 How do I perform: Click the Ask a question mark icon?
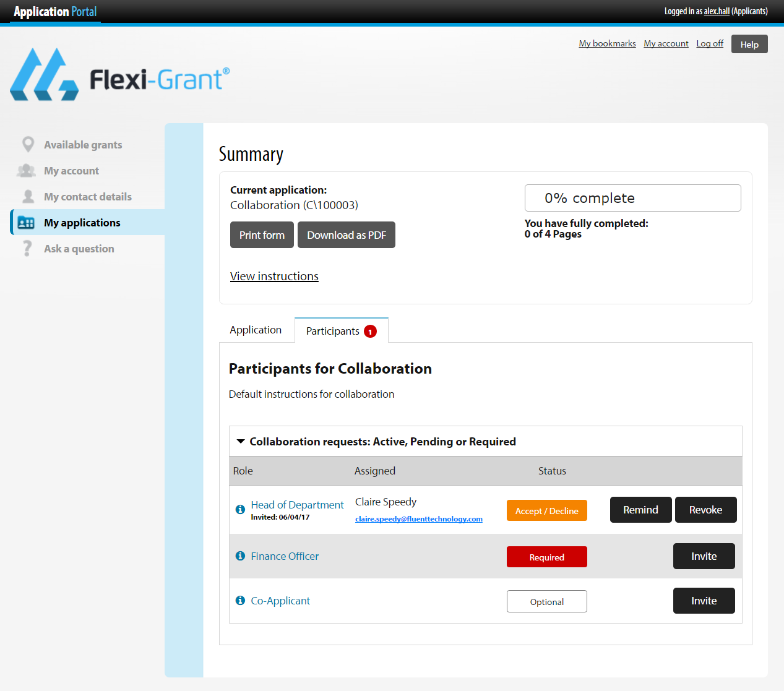pyautogui.click(x=28, y=248)
